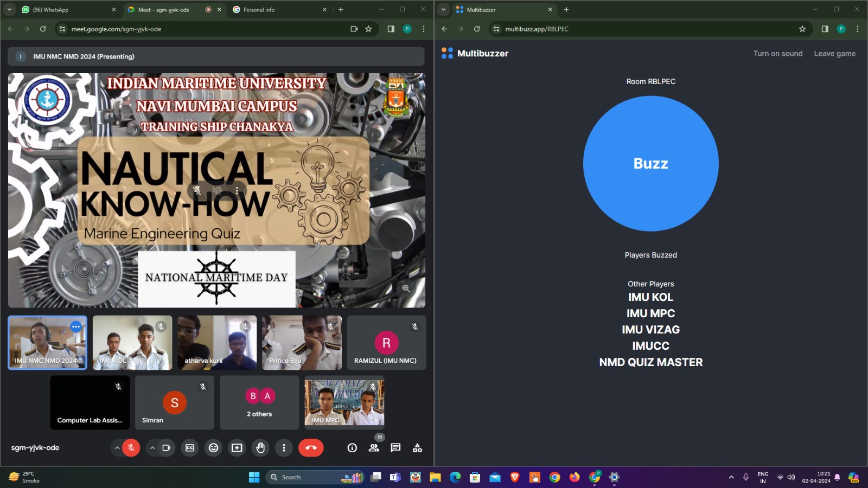868x488 pixels.
Task: Click Turn on sound in Multibuzzer
Action: pos(777,53)
